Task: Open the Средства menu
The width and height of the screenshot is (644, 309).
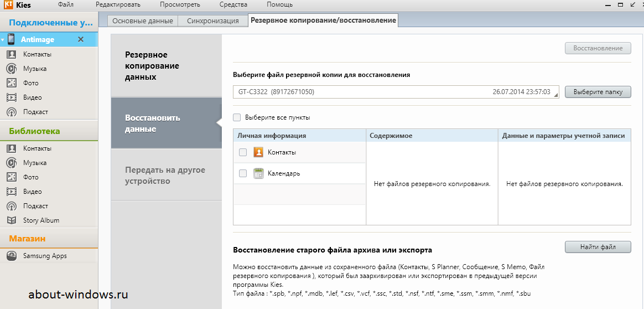Action: coord(233,5)
